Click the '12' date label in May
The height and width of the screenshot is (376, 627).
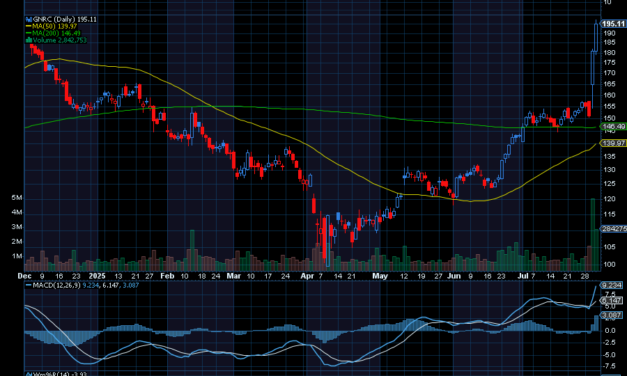[x=404, y=276]
